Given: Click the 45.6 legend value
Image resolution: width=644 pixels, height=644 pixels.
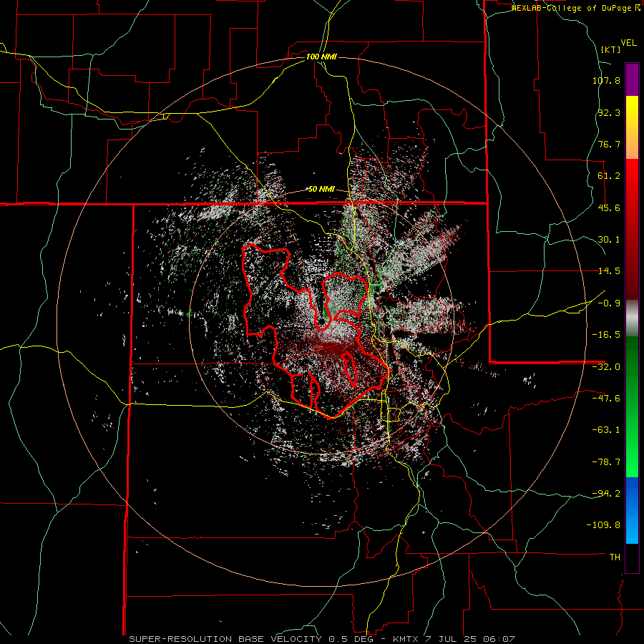Looking at the screenshot, I should 609,208.
